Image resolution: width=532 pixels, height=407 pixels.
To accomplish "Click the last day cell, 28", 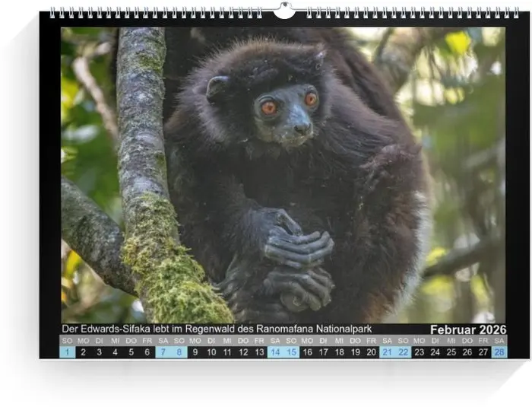I will tap(499, 351).
